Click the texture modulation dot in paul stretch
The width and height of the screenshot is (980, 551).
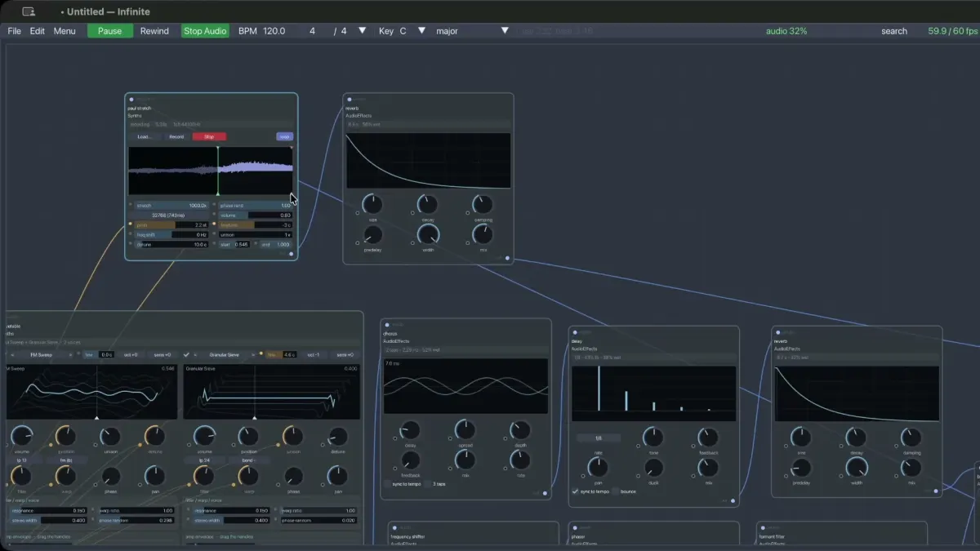215,224
